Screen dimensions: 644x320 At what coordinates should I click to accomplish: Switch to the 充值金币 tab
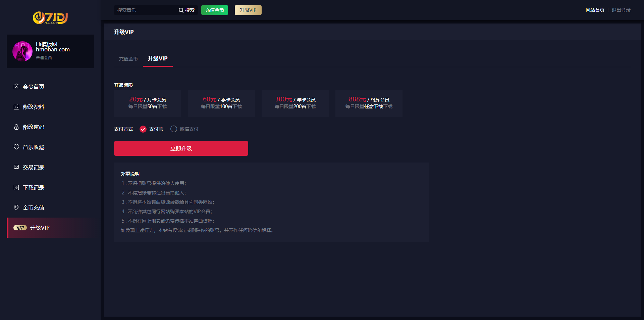pyautogui.click(x=128, y=59)
